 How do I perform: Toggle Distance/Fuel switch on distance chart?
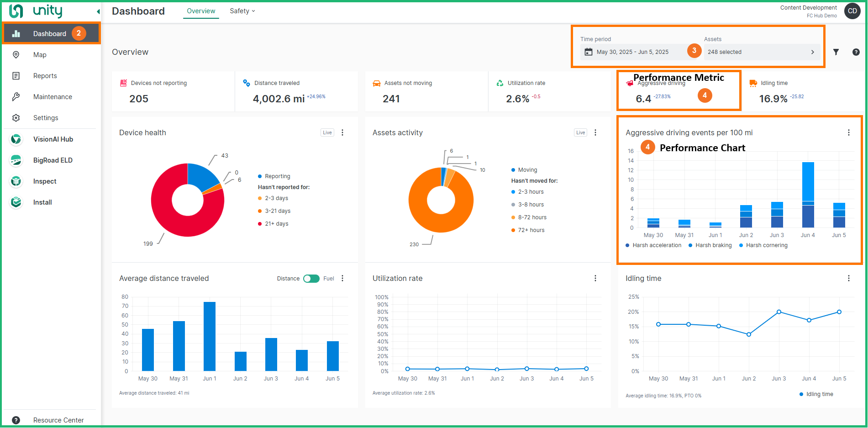point(311,279)
